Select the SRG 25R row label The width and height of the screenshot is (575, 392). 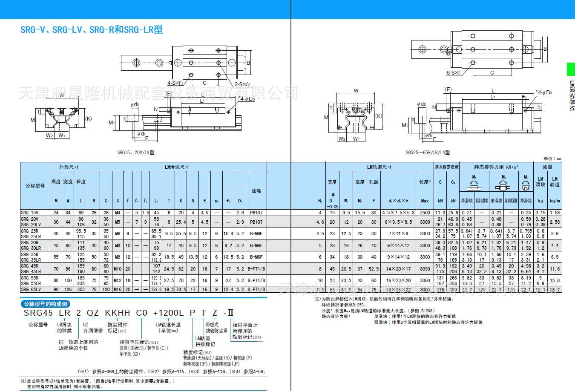coord(30,231)
